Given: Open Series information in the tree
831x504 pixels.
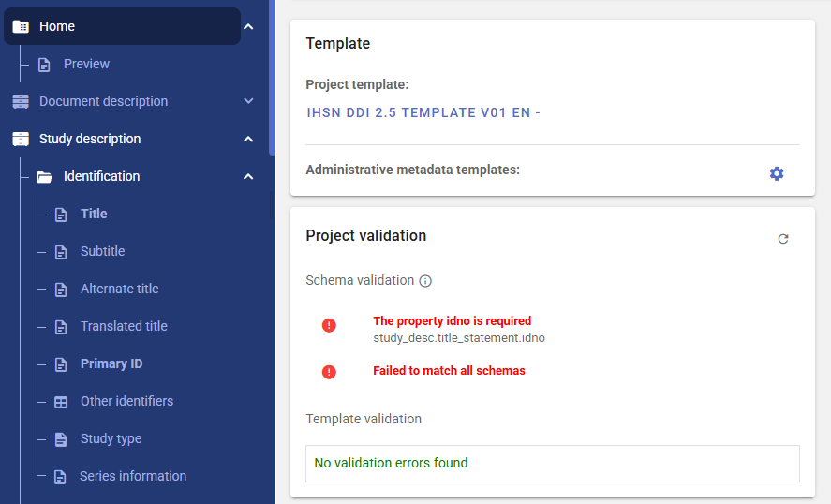Looking at the screenshot, I should (x=133, y=476).
